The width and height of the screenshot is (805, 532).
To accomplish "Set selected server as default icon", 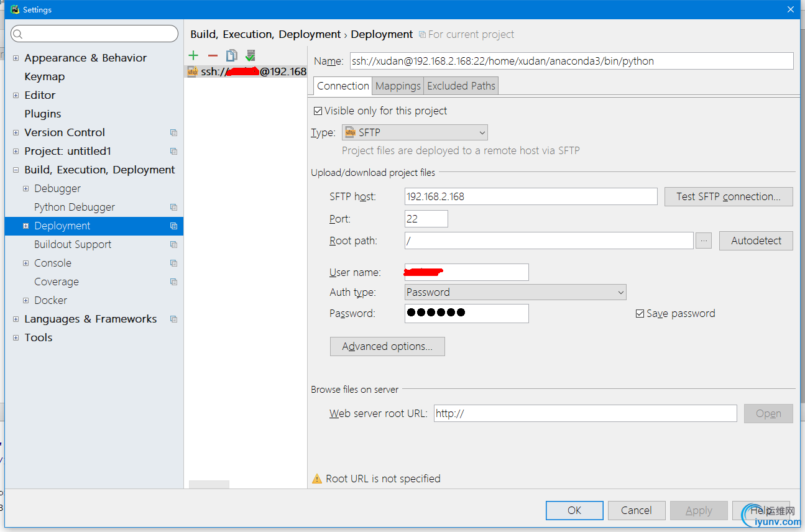I will (x=251, y=55).
